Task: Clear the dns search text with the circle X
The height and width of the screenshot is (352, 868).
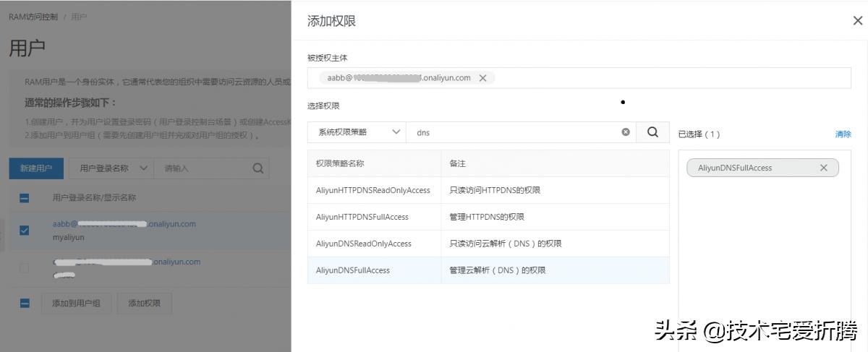Action: (x=626, y=132)
